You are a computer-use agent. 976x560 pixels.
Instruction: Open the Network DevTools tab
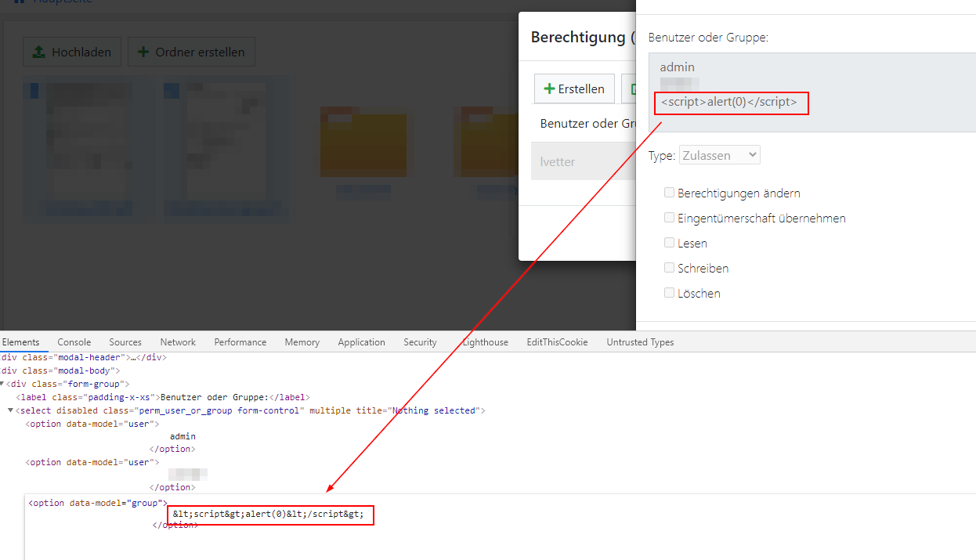(x=178, y=342)
